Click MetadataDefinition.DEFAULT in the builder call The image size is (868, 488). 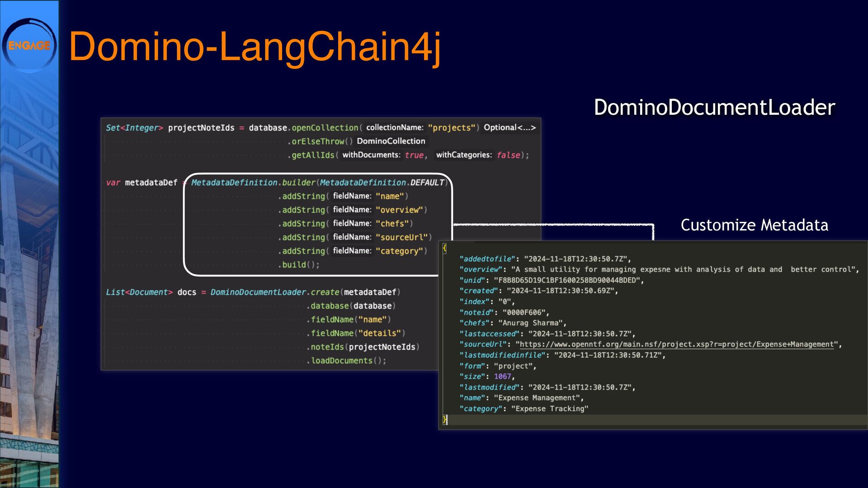point(382,183)
